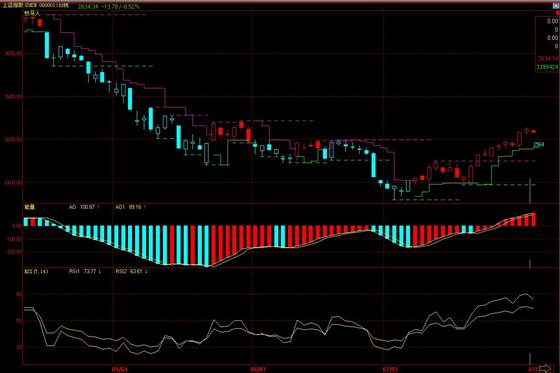
Task: Click the rightmost red energy histogram bar
Action: pos(534,220)
